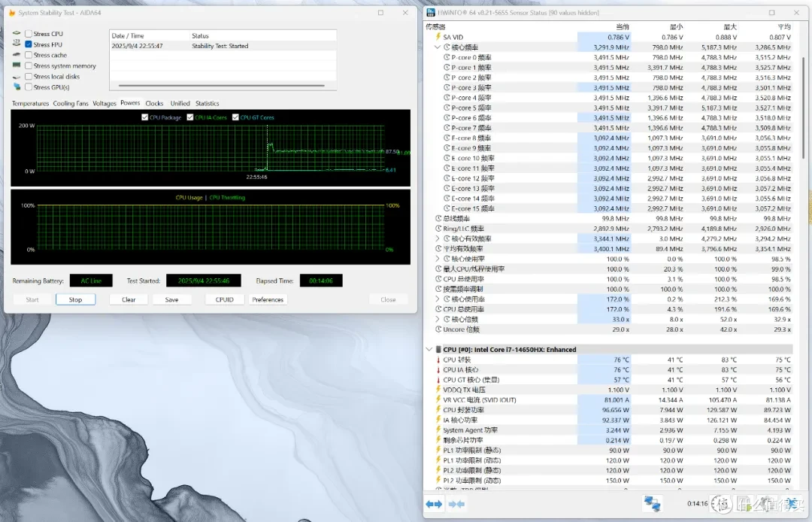Click the log horizontal scrollbar under Status
This screenshot has width=812, height=522.
pyautogui.click(x=222, y=86)
